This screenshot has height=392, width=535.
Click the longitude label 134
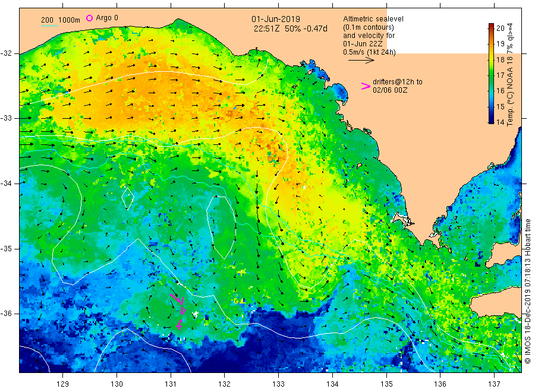click(x=332, y=384)
